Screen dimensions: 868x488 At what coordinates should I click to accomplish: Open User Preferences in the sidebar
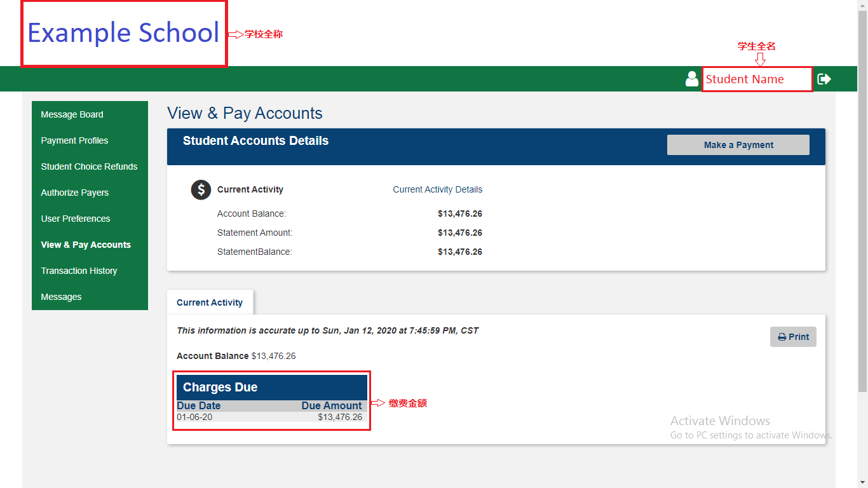click(x=75, y=219)
